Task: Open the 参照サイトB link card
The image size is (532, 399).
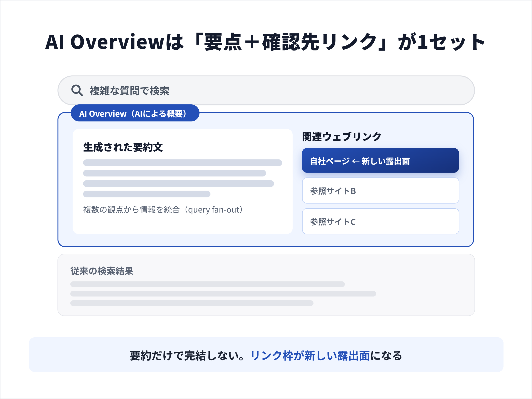Action: pyautogui.click(x=381, y=191)
